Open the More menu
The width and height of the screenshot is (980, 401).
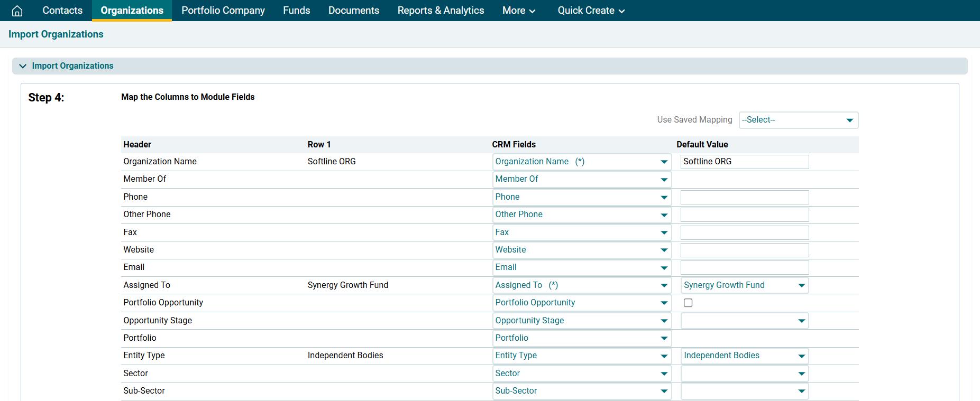tap(518, 11)
